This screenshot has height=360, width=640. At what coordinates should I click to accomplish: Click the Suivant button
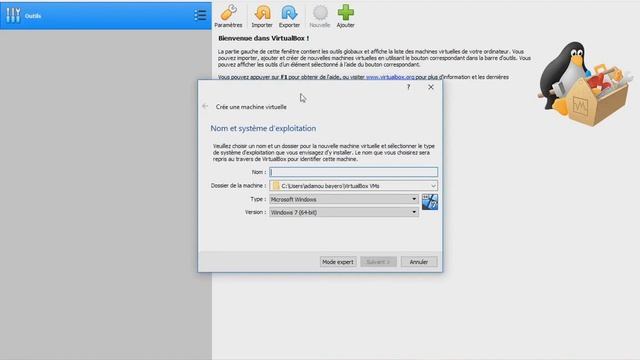[378, 262]
